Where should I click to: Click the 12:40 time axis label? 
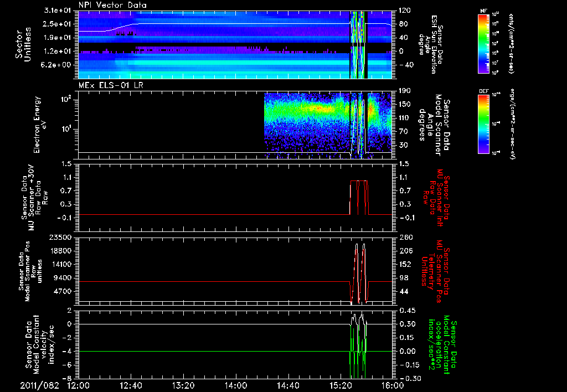point(131,384)
